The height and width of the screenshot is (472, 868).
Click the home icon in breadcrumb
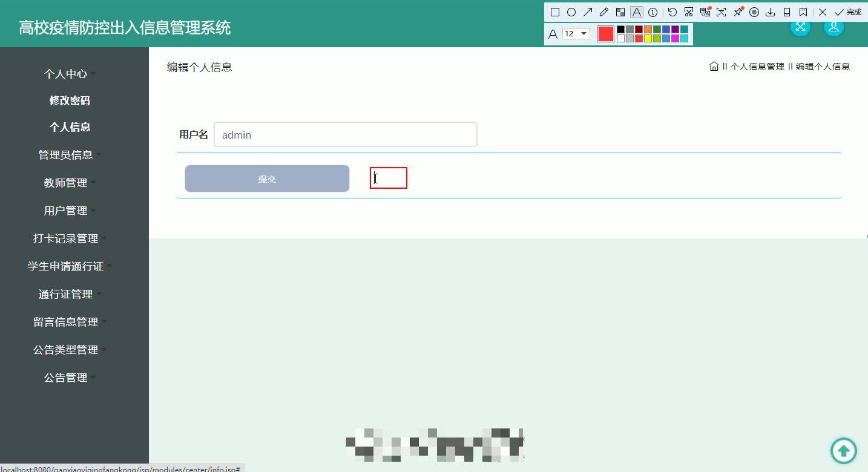[x=714, y=67]
